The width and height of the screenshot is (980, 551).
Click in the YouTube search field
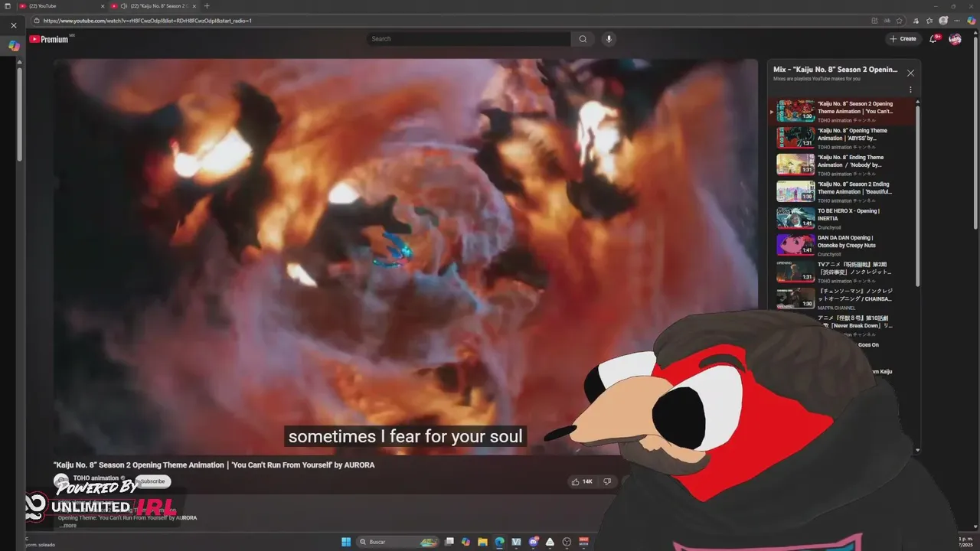point(469,39)
